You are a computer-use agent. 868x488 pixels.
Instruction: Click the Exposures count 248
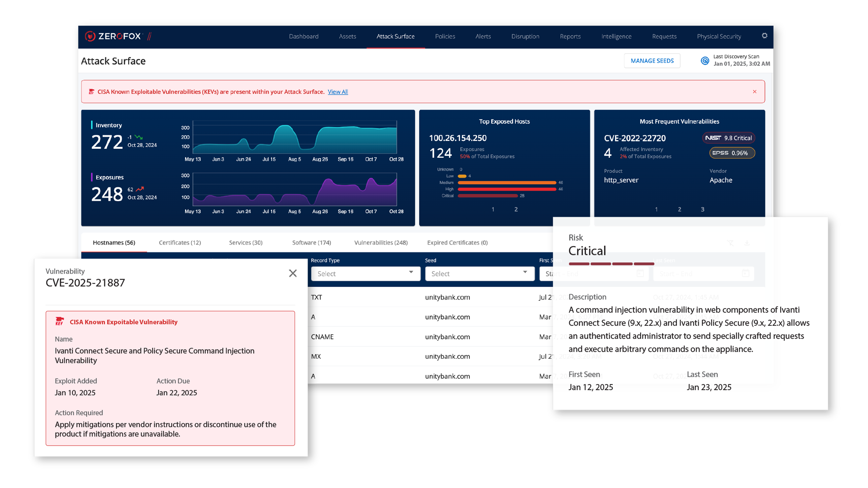pos(107,194)
